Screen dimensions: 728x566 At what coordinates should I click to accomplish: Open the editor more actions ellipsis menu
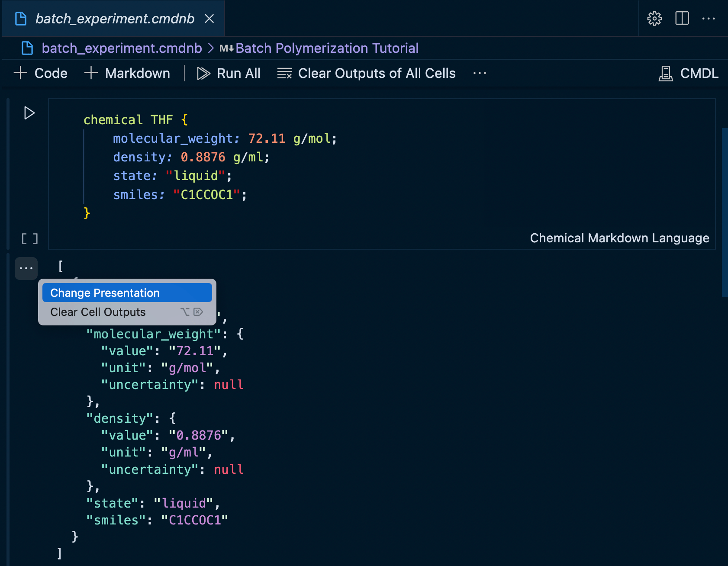coord(709,18)
